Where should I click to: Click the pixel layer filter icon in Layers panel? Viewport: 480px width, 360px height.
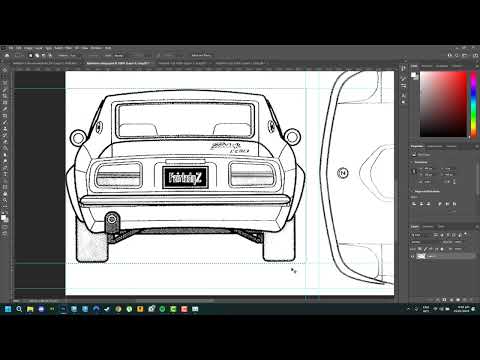(x=436, y=235)
